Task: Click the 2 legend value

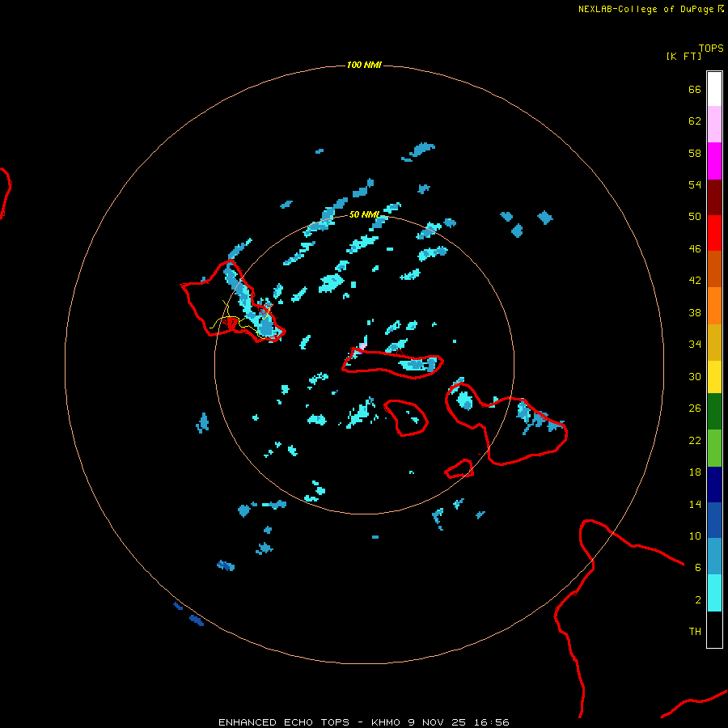Action: coord(698,599)
